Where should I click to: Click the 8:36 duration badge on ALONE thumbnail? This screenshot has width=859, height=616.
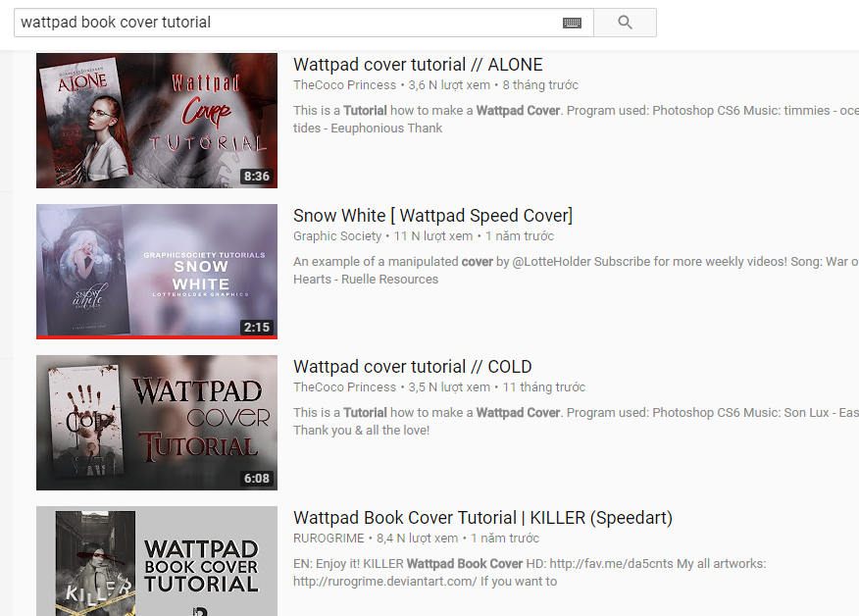point(257,177)
